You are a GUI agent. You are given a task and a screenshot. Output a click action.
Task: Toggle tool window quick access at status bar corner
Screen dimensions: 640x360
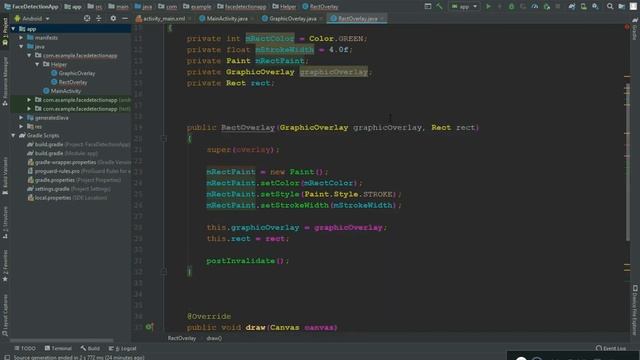7,357
